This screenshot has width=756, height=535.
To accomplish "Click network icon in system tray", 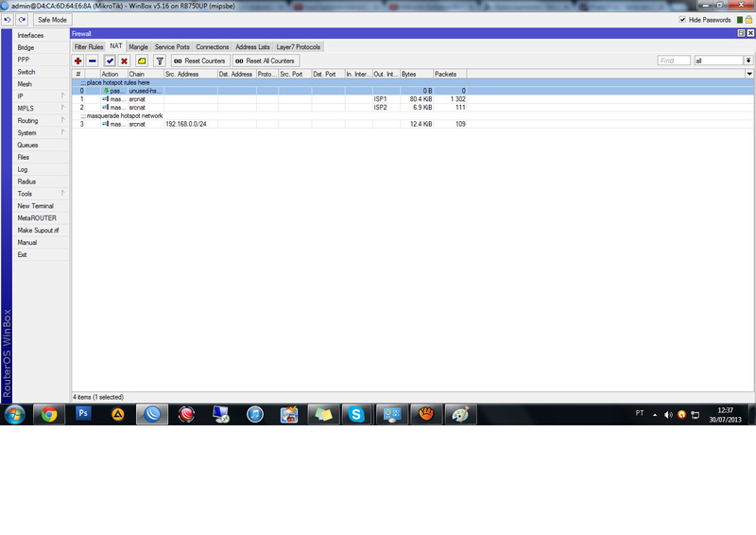I will tap(696, 415).
